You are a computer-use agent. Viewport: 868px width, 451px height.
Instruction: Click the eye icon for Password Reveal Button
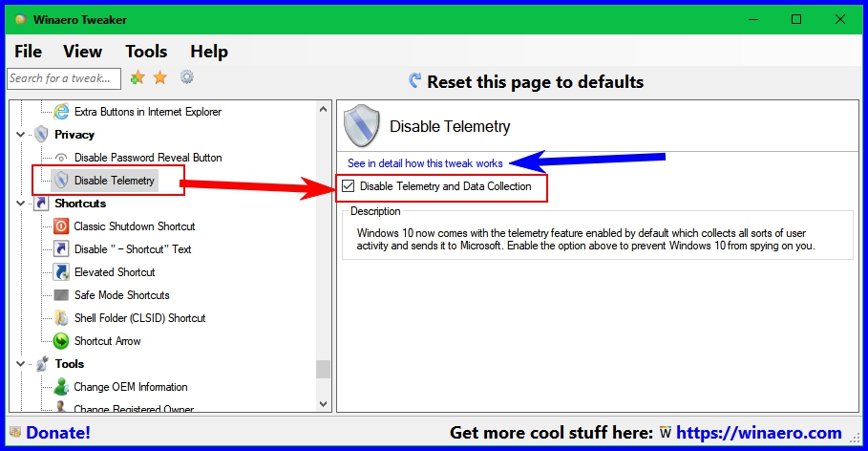pyautogui.click(x=61, y=158)
